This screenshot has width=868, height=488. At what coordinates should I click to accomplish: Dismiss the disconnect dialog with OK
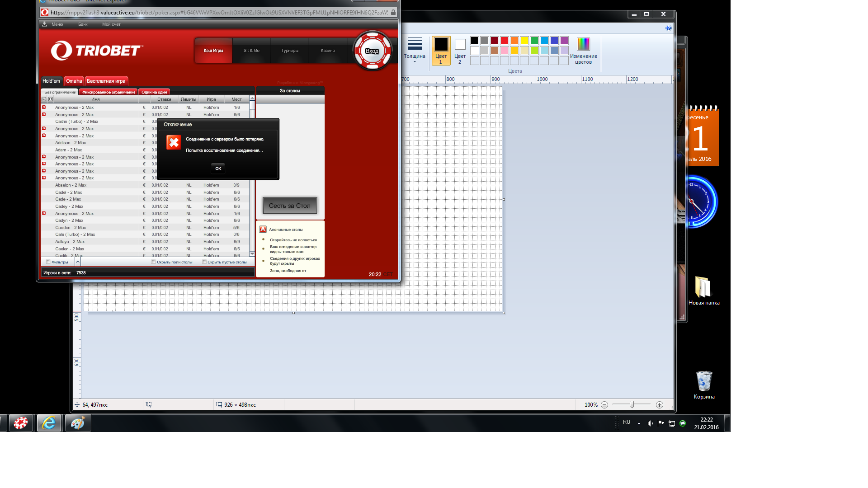218,168
